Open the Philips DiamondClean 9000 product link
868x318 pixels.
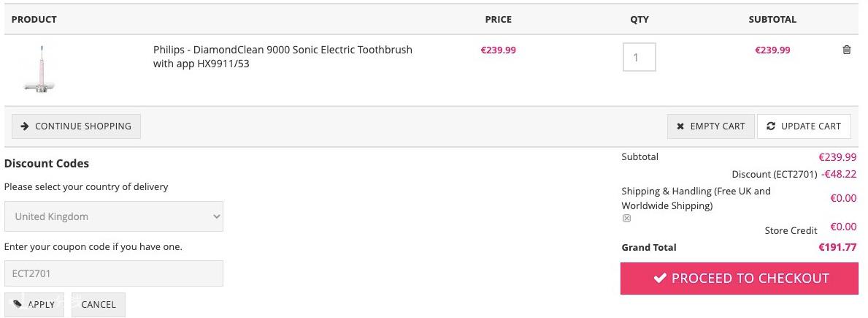(x=283, y=56)
